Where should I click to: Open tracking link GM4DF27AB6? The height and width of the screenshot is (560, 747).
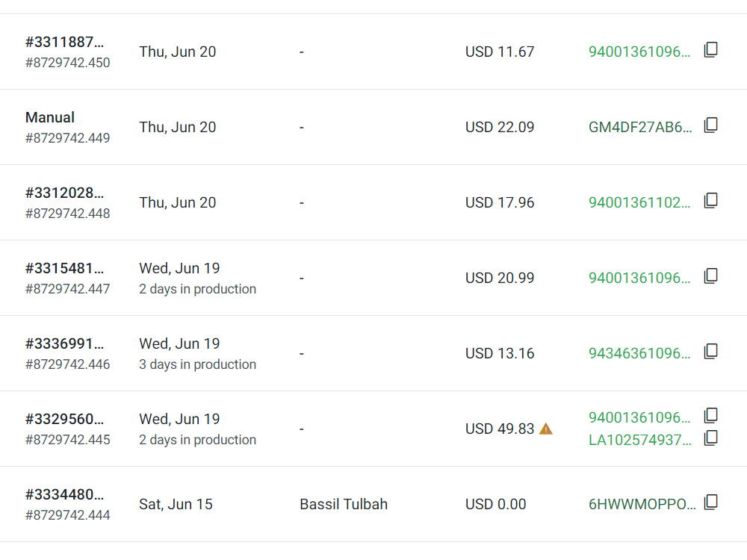pyautogui.click(x=640, y=127)
